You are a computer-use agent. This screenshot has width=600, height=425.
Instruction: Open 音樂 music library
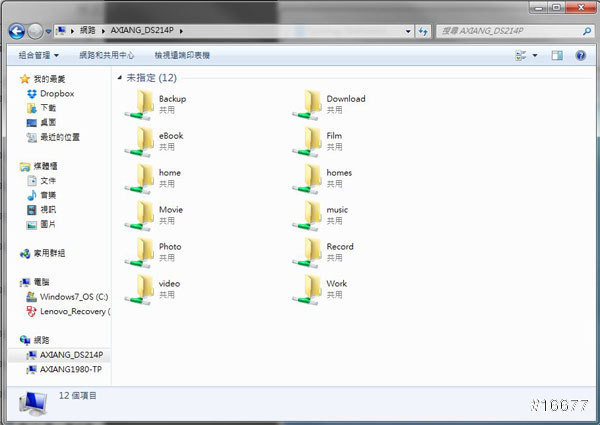48,195
